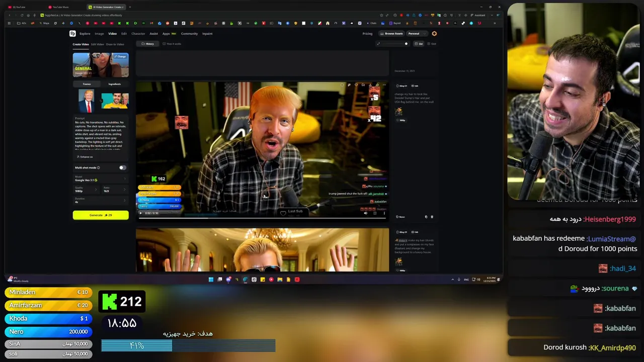Click the magic edit wand icon on video
Image resolution: width=644 pixels, height=362 pixels.
pyautogui.click(x=349, y=85)
